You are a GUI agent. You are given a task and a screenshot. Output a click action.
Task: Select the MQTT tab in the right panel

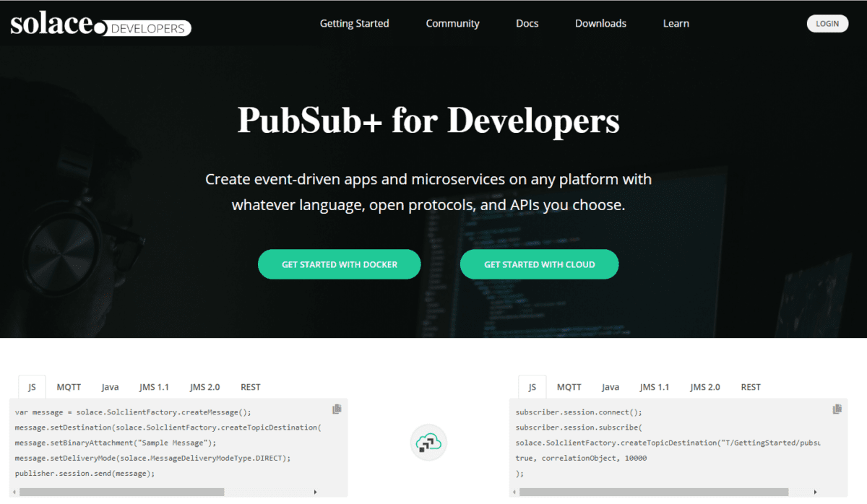pyautogui.click(x=569, y=386)
